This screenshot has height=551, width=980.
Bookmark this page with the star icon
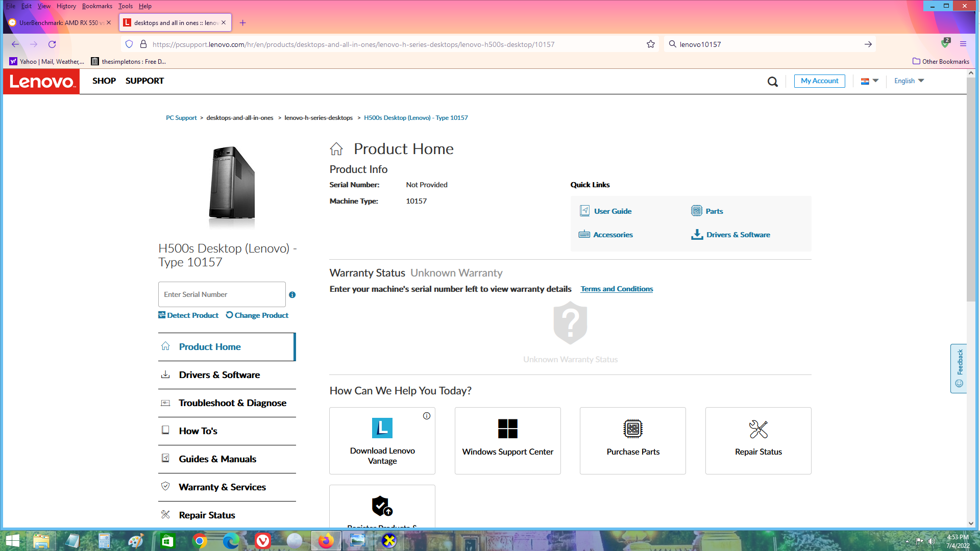click(x=651, y=44)
